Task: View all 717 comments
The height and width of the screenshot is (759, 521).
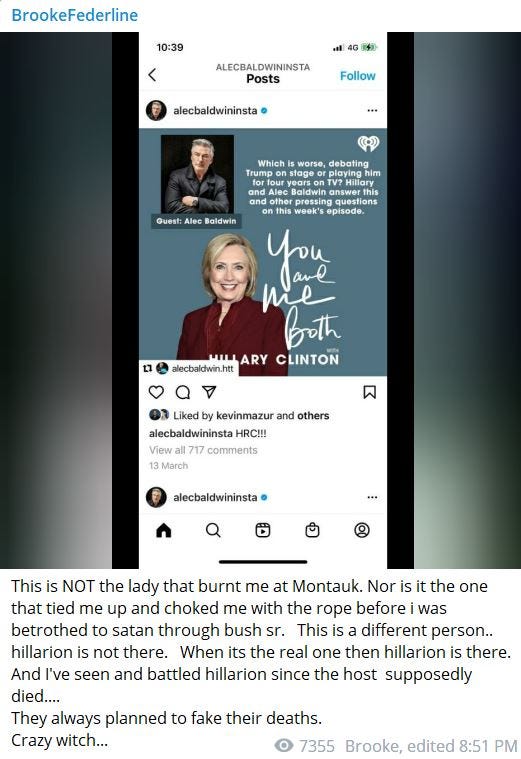Action: pos(203,450)
